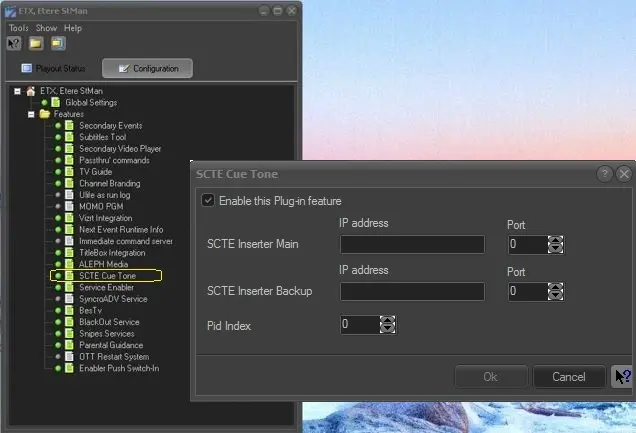Toggle green status dot beside Secondary Events
636x433 pixels.
(x=58, y=126)
